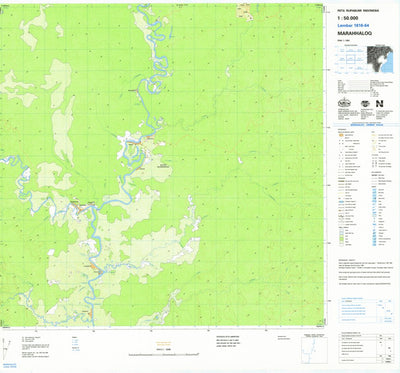Click the round emblem between the two logos
This screenshot has height=373, width=400.
click(x=365, y=103)
